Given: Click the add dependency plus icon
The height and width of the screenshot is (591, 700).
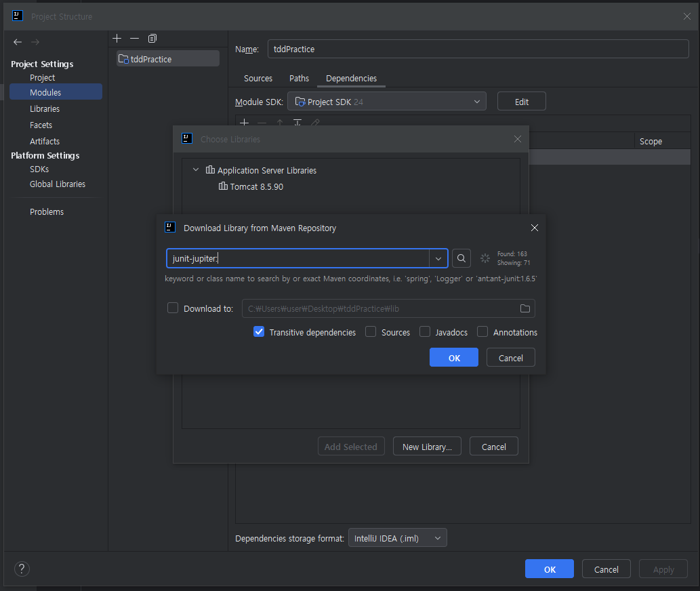Looking at the screenshot, I should tap(244, 122).
